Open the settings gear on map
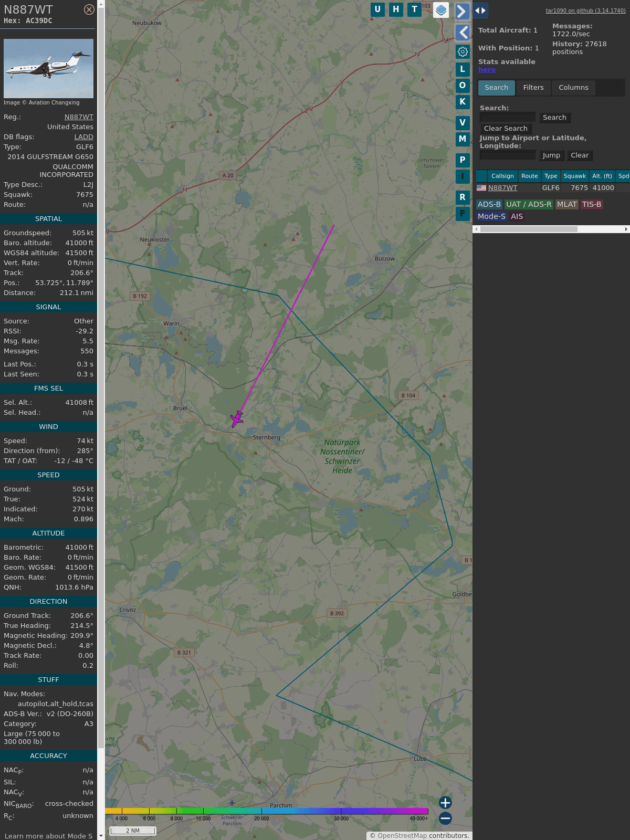 click(x=463, y=51)
